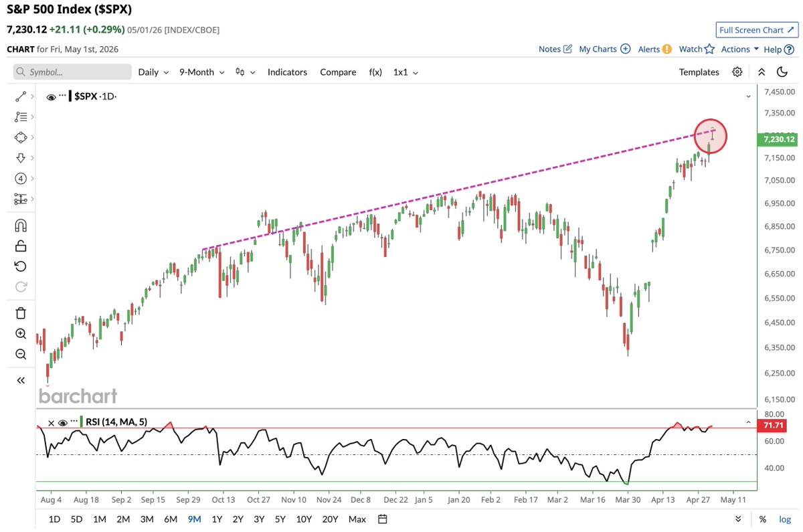Toggle percent scale button

tap(762, 519)
